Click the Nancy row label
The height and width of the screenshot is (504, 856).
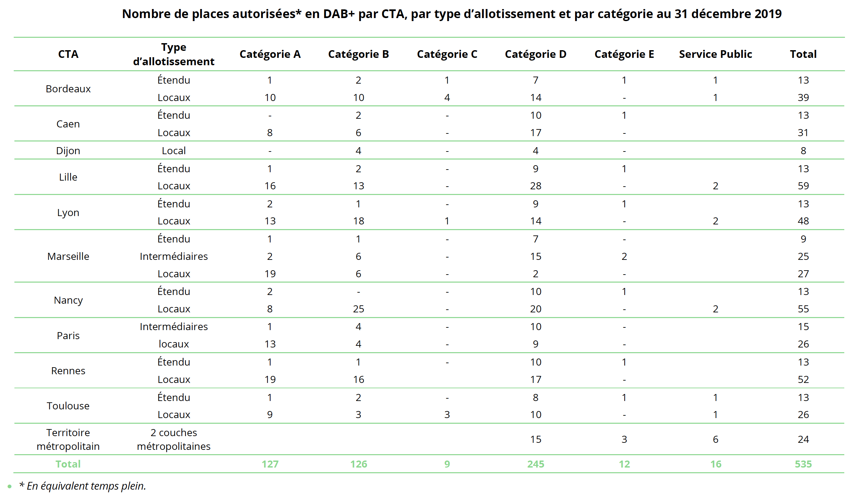pos(68,300)
